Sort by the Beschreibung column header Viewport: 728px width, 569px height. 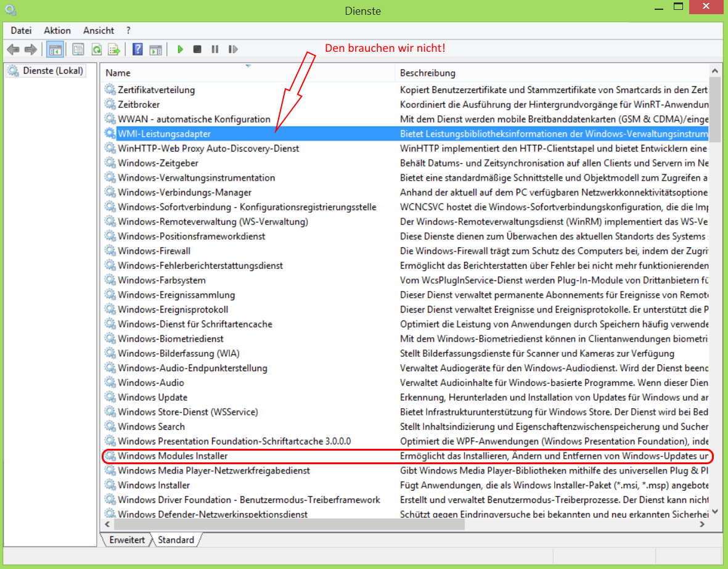pos(552,73)
